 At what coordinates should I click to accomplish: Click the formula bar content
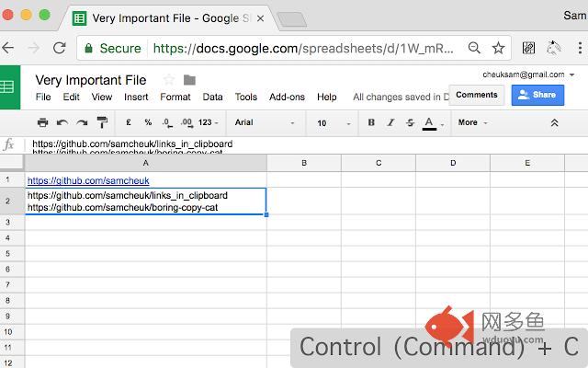[132, 146]
